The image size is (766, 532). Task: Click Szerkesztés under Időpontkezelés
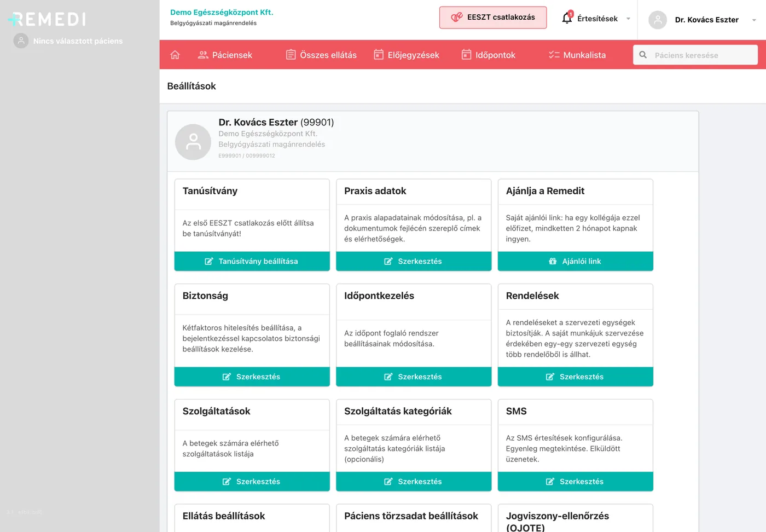[414, 377]
